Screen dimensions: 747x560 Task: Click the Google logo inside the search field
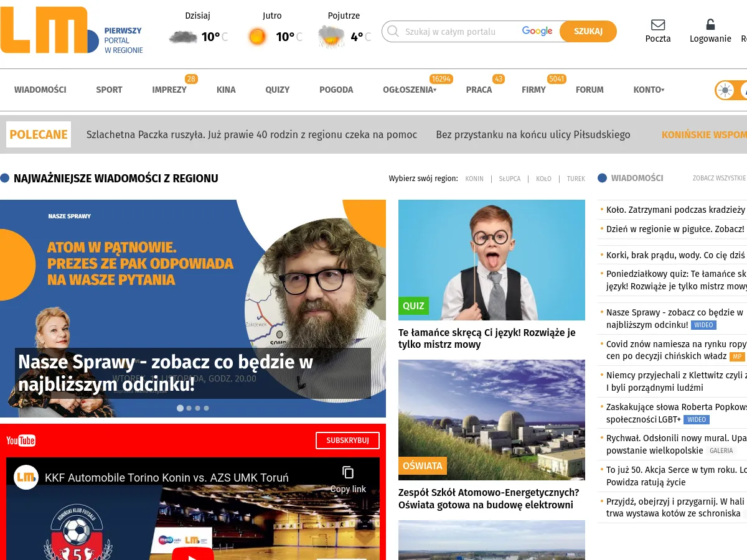pos(537,30)
